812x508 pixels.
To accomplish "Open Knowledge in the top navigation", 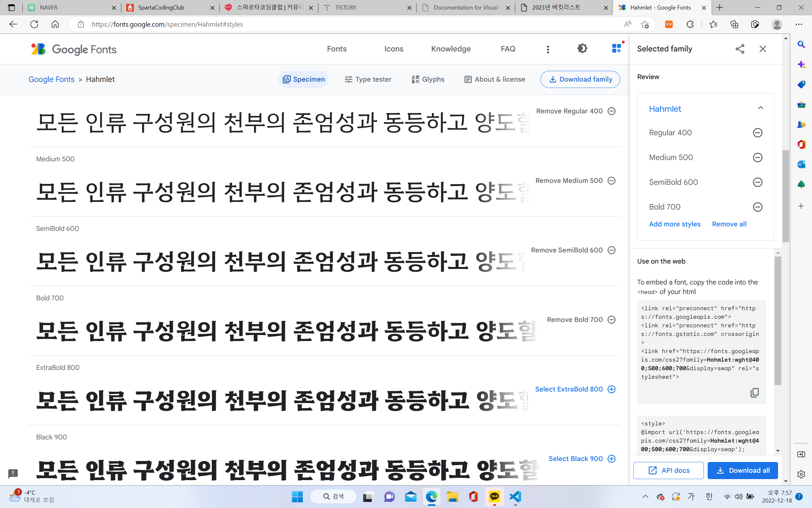I will 451,49.
